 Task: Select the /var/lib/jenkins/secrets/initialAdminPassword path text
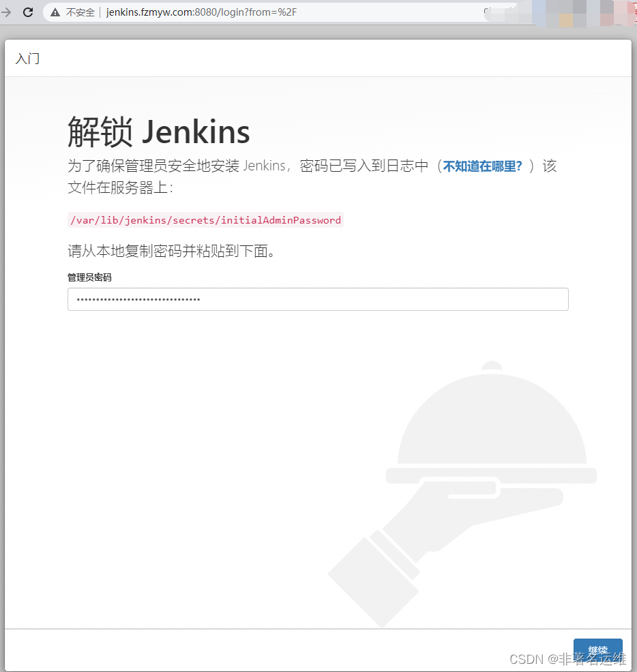coord(205,220)
